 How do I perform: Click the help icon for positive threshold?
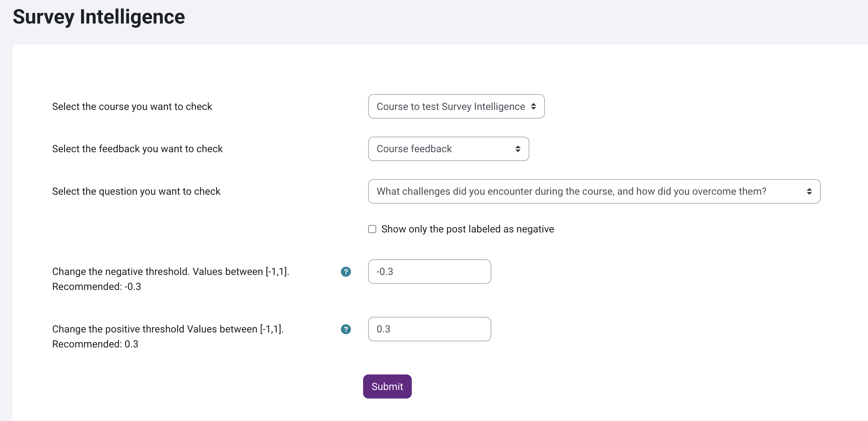point(346,329)
